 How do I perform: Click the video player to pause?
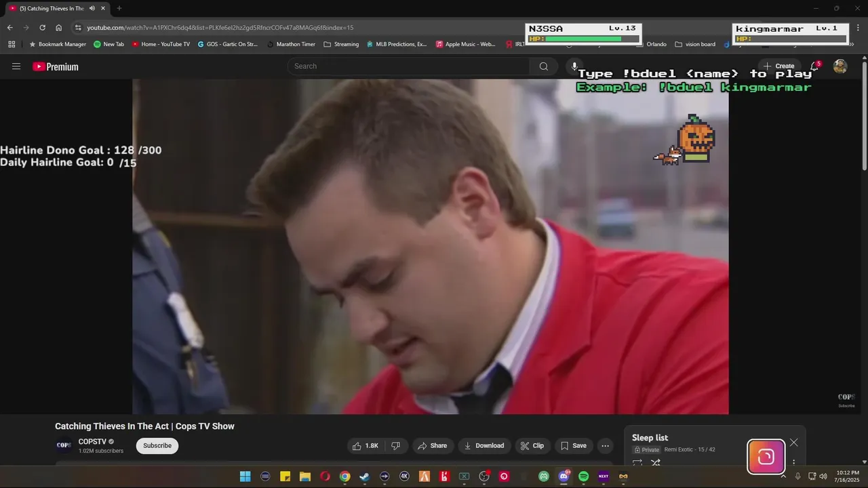(x=431, y=247)
